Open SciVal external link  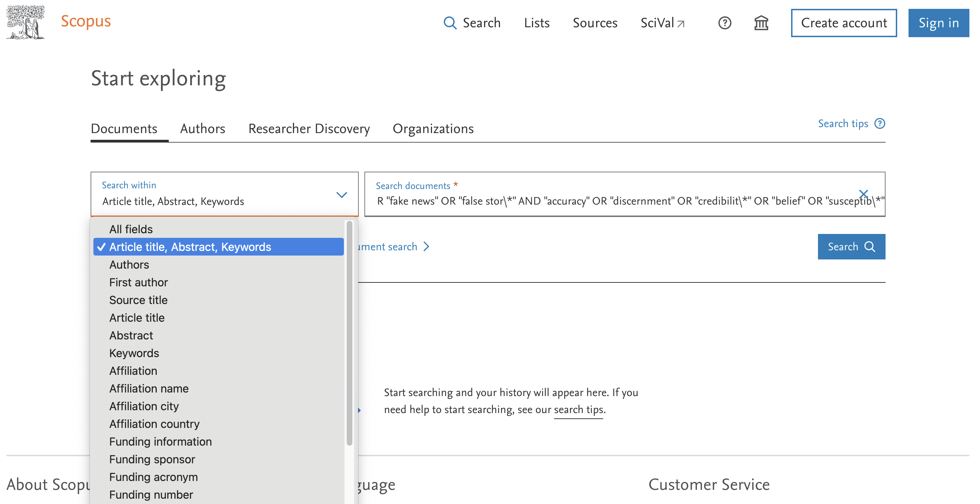pos(662,23)
